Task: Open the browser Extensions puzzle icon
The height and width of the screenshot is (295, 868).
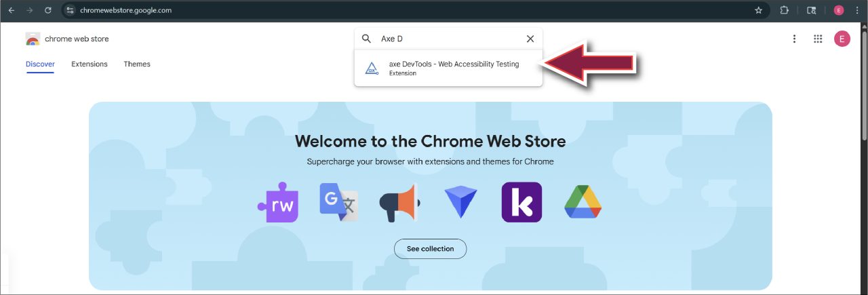Action: click(x=785, y=10)
